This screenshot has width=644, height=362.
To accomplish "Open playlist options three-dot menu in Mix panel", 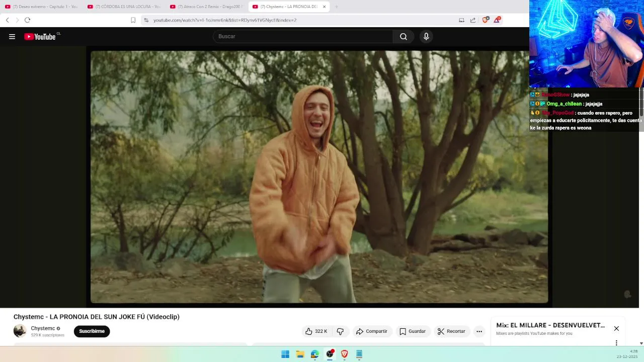I will tap(616, 343).
